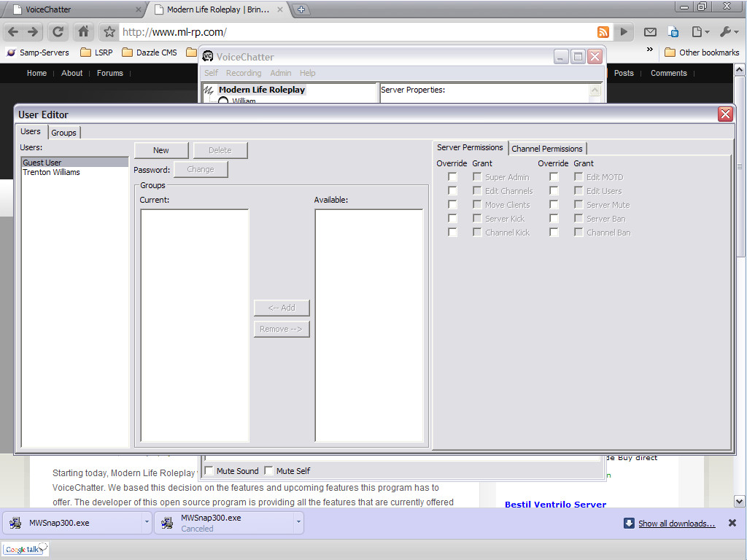The image size is (747, 560).
Task: Toggle Grant checkbox for Edit MOTD
Action: (x=578, y=176)
